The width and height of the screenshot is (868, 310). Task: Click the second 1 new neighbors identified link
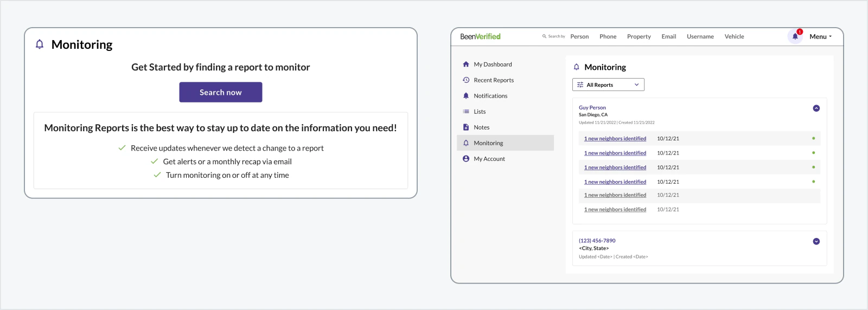[x=615, y=153]
